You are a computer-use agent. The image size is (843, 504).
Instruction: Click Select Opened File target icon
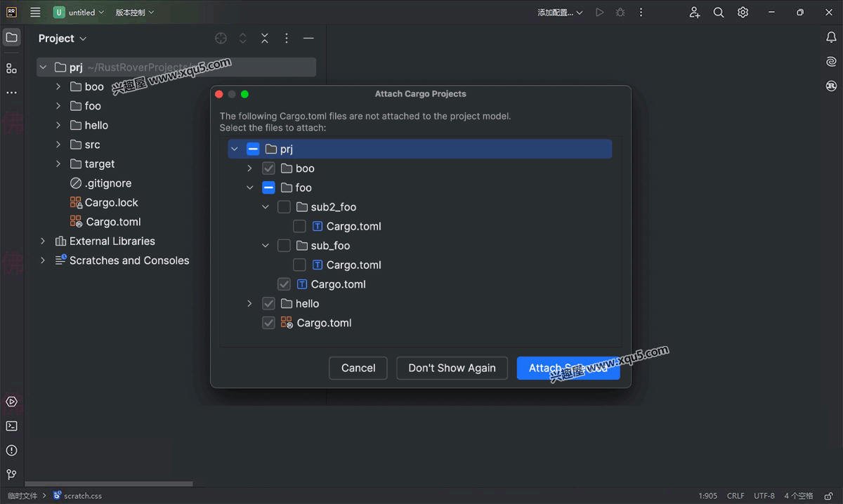point(221,39)
